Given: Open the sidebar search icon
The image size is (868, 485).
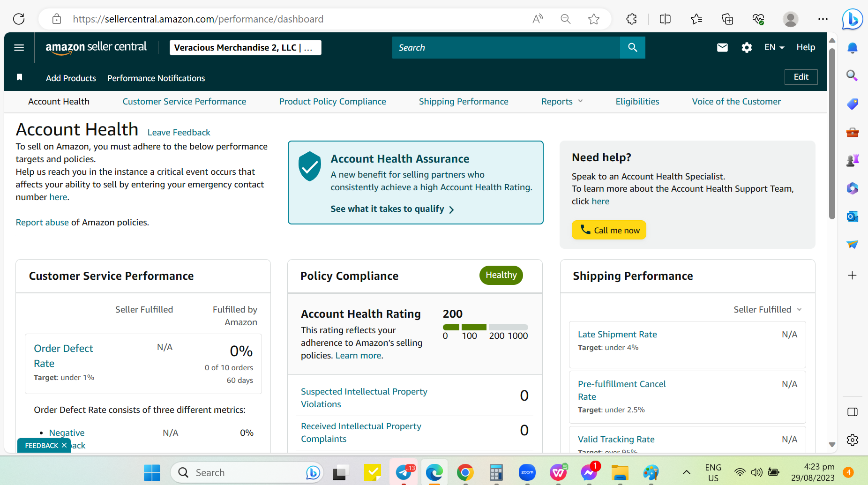Looking at the screenshot, I should [853, 75].
